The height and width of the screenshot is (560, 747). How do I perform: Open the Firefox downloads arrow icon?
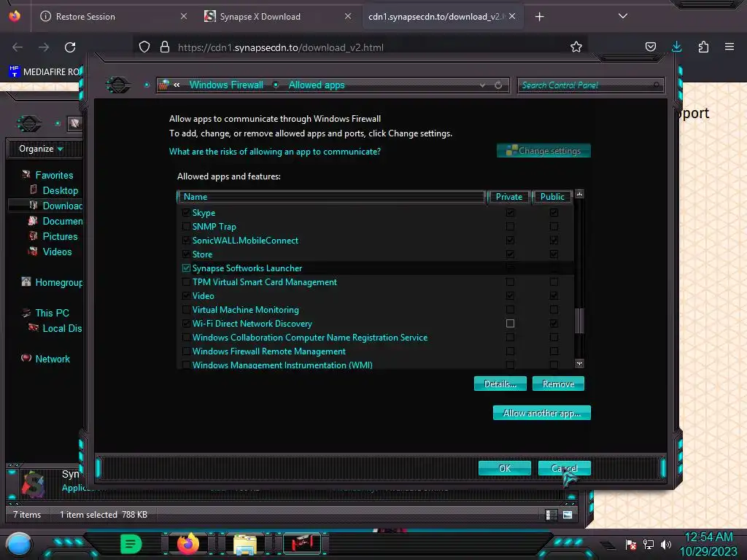tap(676, 47)
